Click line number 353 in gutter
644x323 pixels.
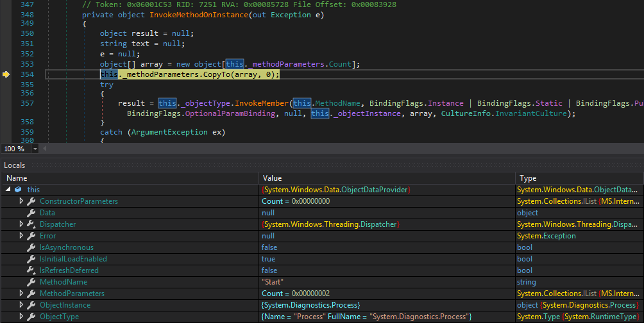27,64
